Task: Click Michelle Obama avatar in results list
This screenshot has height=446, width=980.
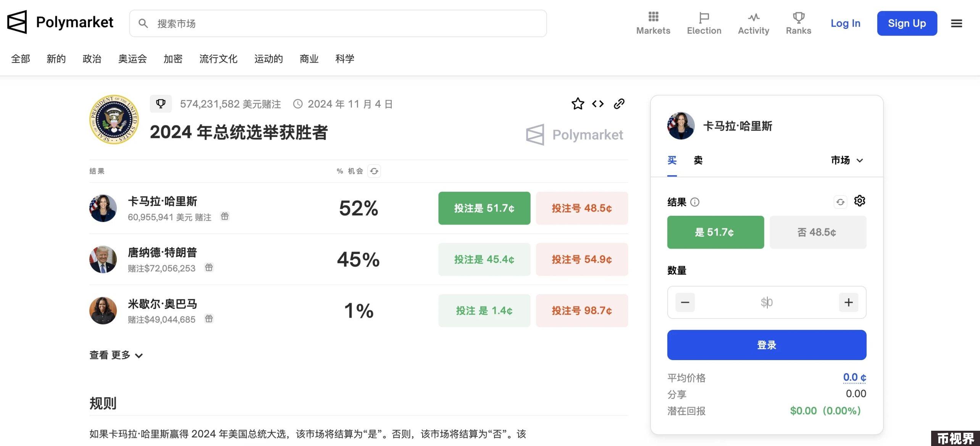Action: pyautogui.click(x=103, y=310)
